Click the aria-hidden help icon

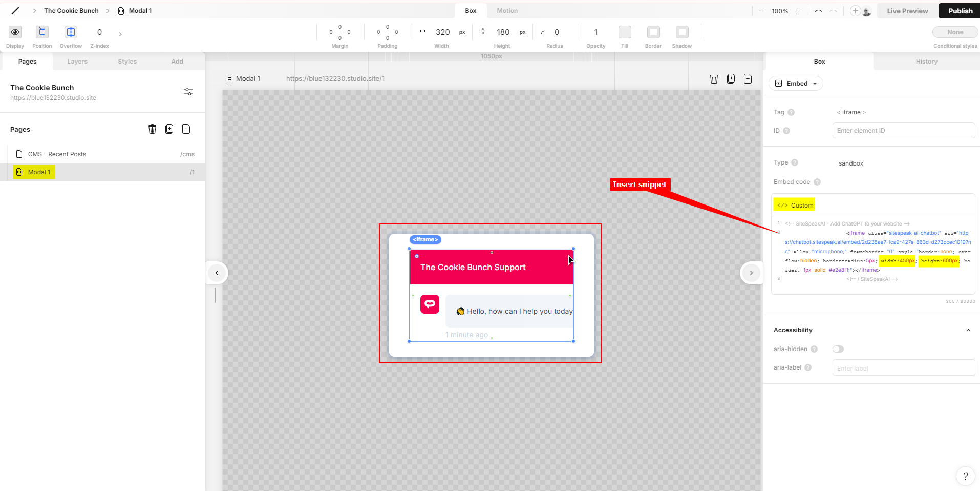pyautogui.click(x=814, y=349)
